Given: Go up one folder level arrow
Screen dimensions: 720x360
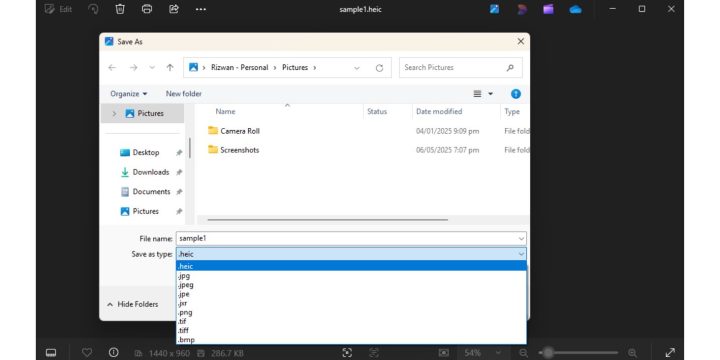Looking at the screenshot, I should (x=170, y=68).
